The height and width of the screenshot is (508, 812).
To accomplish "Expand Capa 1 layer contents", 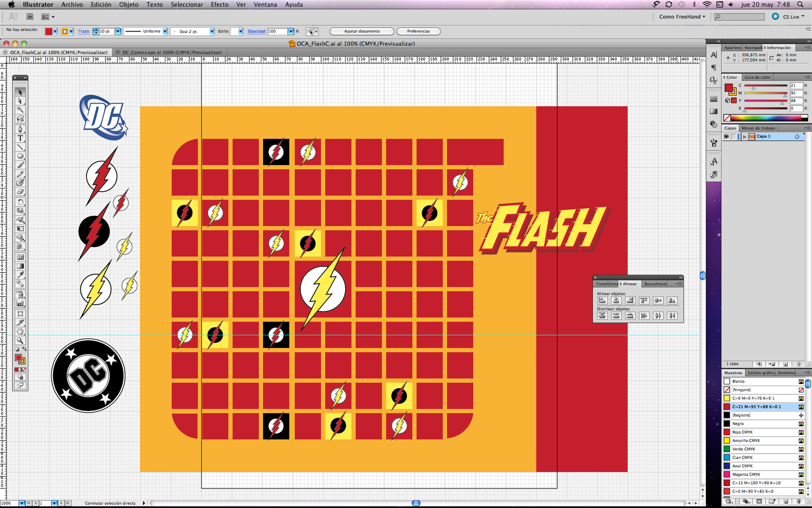I will [x=745, y=137].
